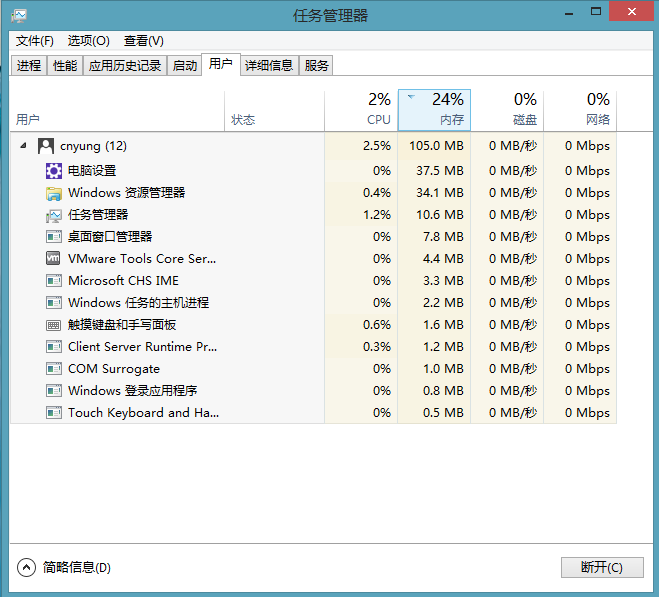Switch to the 启动 tab
This screenshot has height=597, width=659.
pyautogui.click(x=185, y=66)
